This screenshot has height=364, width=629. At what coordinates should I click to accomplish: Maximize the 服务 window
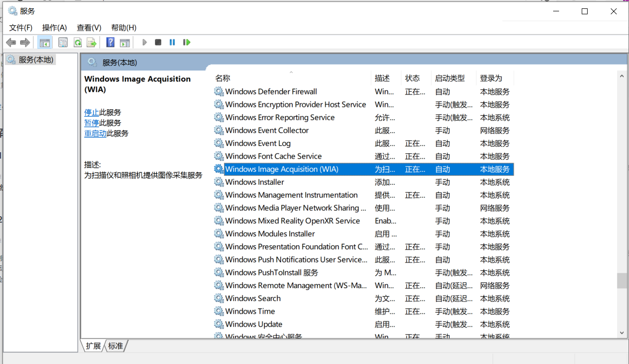[x=585, y=11]
